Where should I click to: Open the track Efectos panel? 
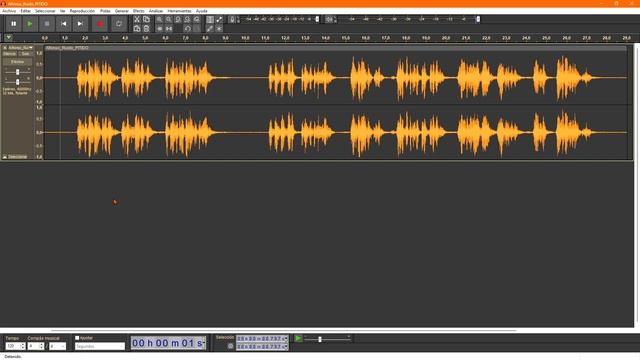tap(18, 62)
